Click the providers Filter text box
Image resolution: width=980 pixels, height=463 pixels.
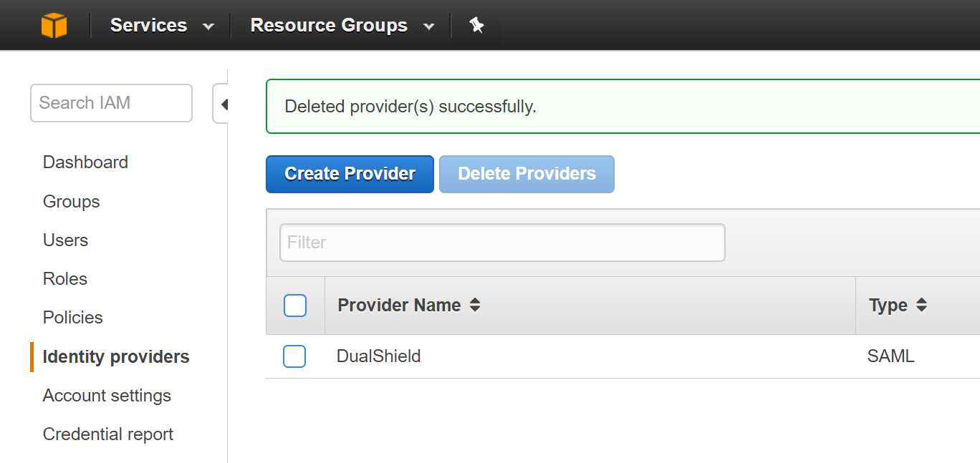[502, 243]
